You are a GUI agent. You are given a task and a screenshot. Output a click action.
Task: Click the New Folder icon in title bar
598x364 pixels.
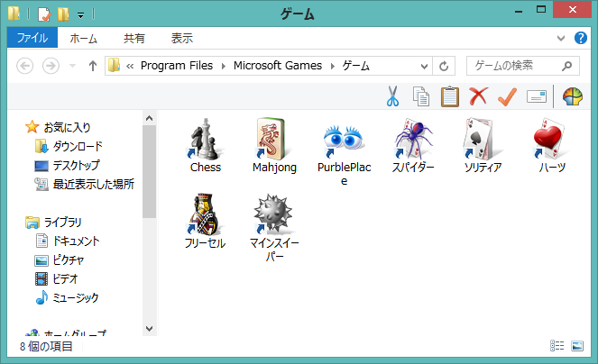63,14
